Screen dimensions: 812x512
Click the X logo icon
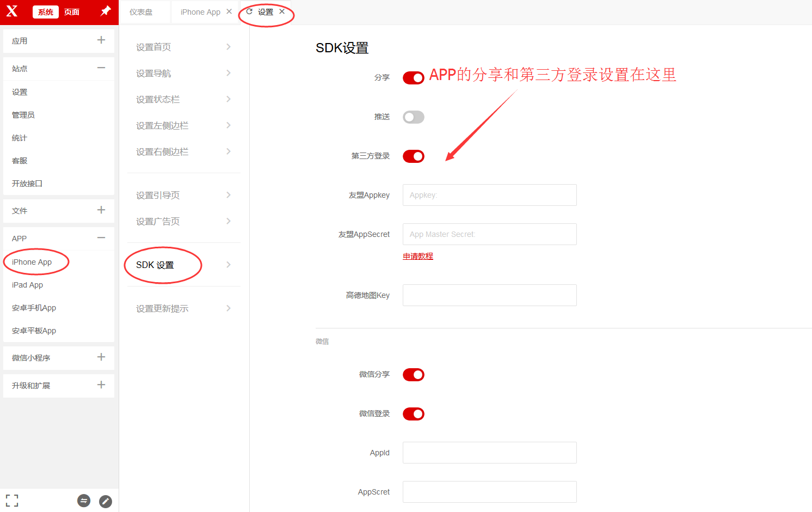12,11
